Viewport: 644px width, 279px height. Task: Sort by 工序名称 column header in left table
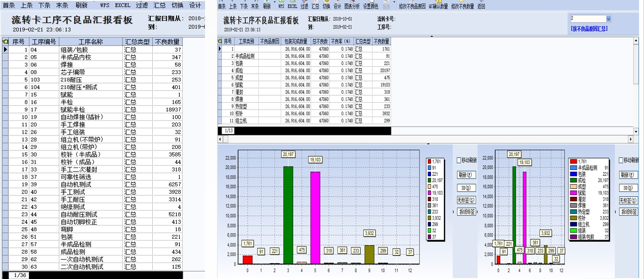[x=91, y=42]
